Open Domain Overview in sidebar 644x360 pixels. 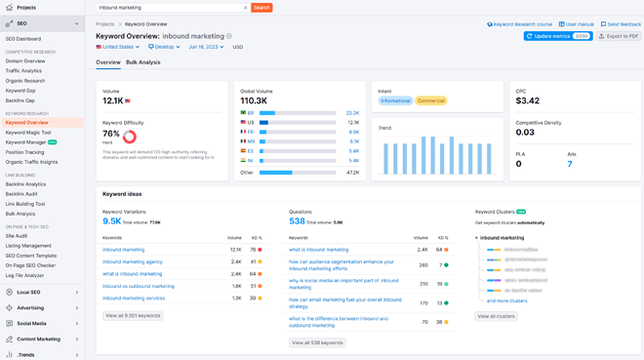click(25, 61)
